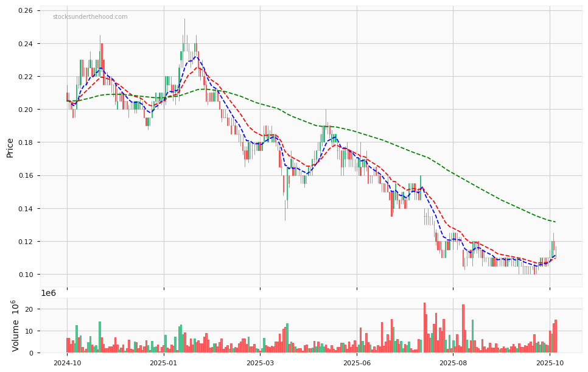Select the 2025-10 date tick label
This screenshot has width=588, height=372.
pos(550,363)
